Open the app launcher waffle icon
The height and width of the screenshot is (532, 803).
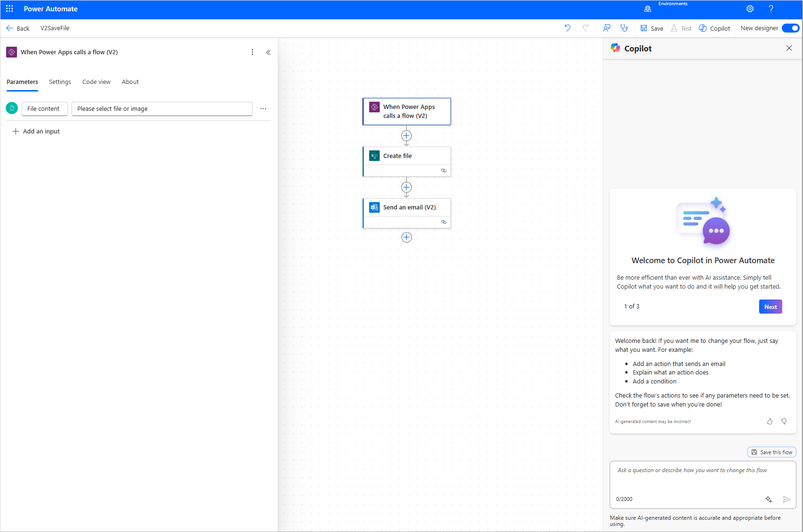[9, 9]
